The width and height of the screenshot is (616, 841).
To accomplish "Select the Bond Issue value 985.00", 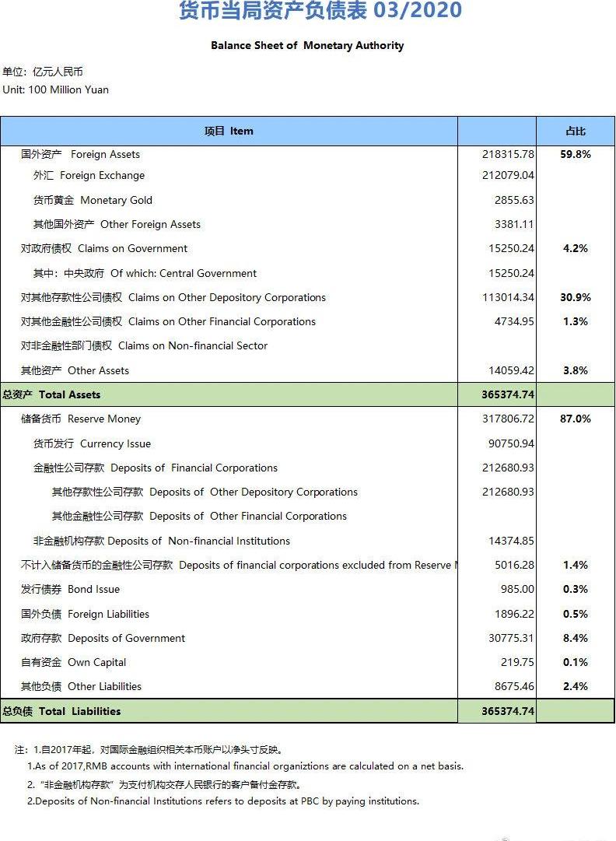I will (x=517, y=589).
